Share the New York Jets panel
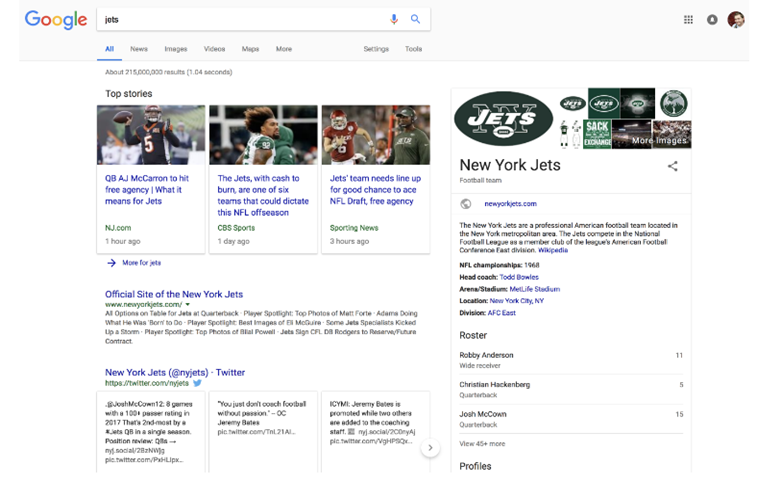This screenshot has width=780, height=480. 673,166
